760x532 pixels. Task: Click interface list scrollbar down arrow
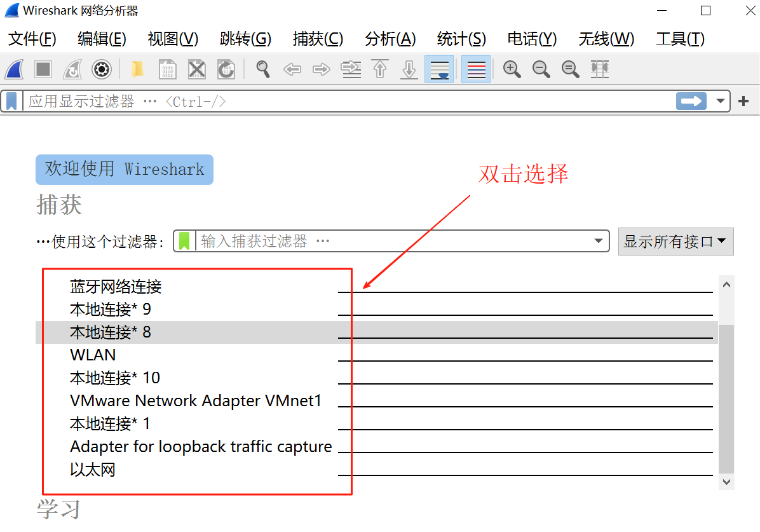726,482
